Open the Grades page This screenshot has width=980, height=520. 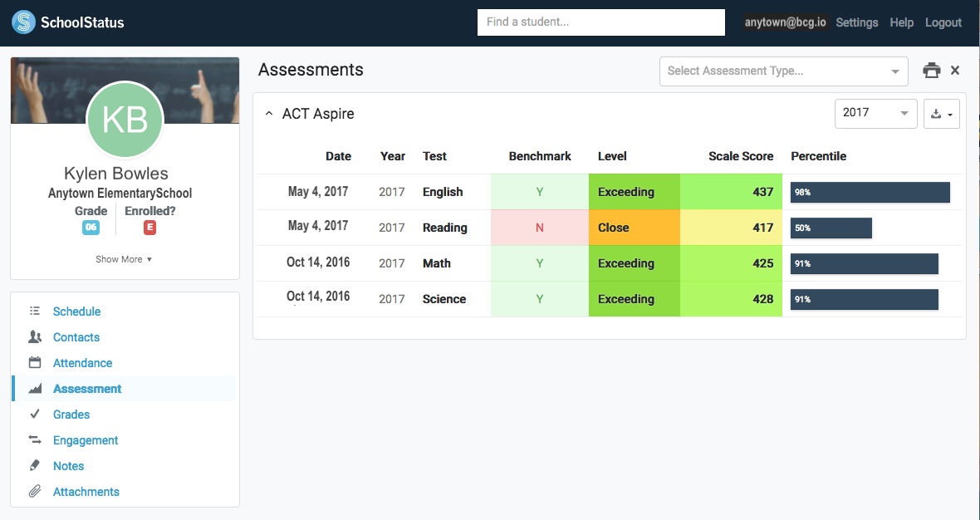tap(71, 415)
